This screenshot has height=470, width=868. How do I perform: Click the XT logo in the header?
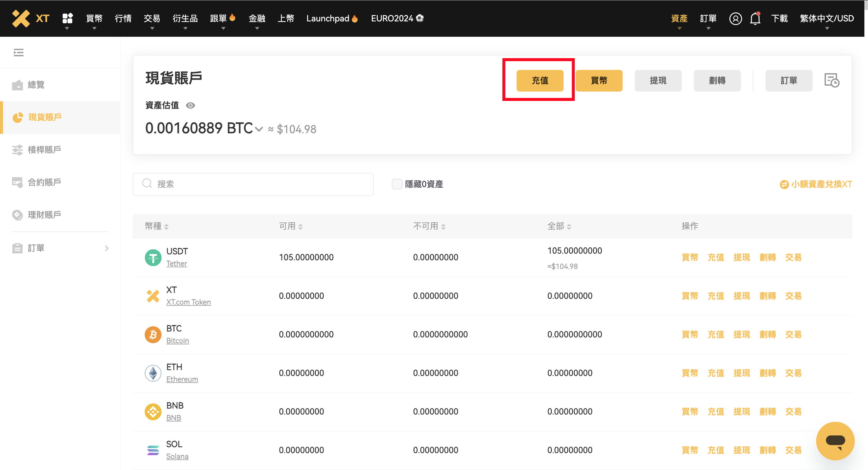pyautogui.click(x=31, y=18)
